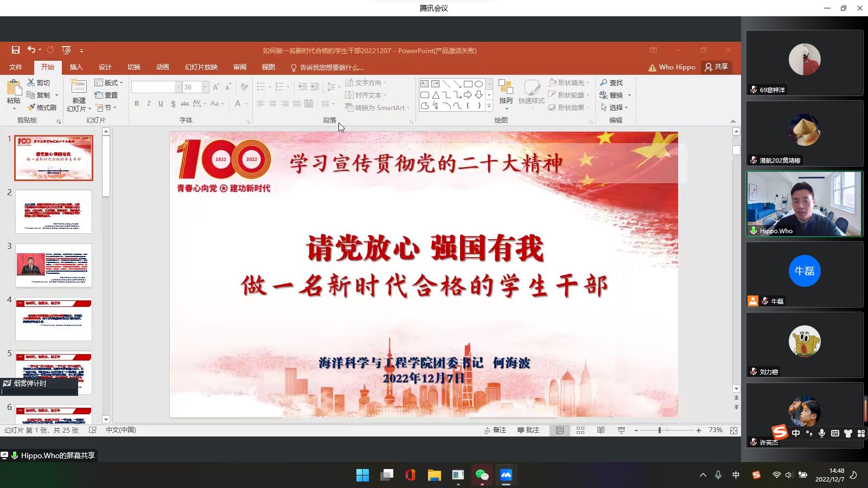
Task: Toggle Underline formatting
Action: 161,104
